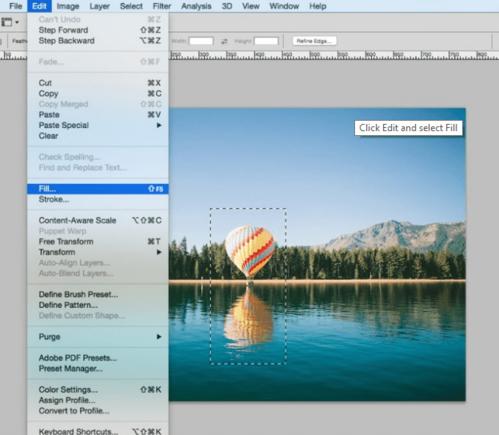Open the Analysis menu

point(196,6)
